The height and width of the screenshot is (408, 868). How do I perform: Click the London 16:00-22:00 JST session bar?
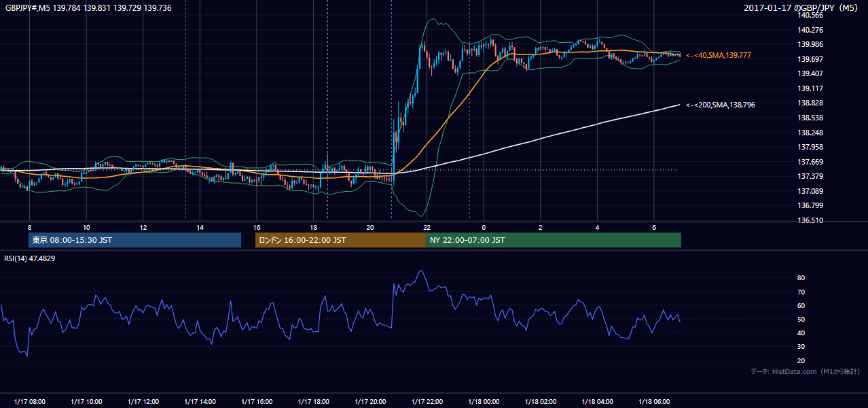(340, 240)
